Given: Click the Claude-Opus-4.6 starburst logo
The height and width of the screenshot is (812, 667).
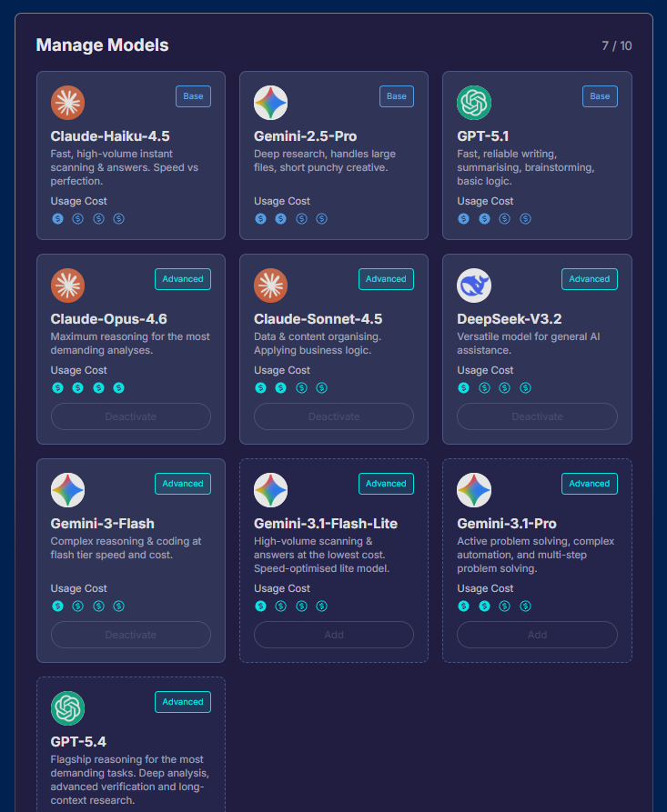Looking at the screenshot, I should pyautogui.click(x=68, y=286).
